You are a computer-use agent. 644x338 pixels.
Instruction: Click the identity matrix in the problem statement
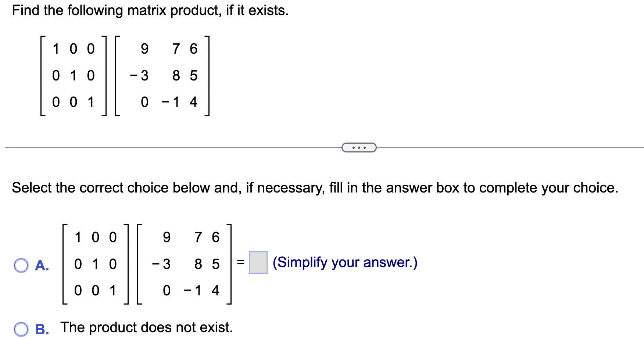72,76
